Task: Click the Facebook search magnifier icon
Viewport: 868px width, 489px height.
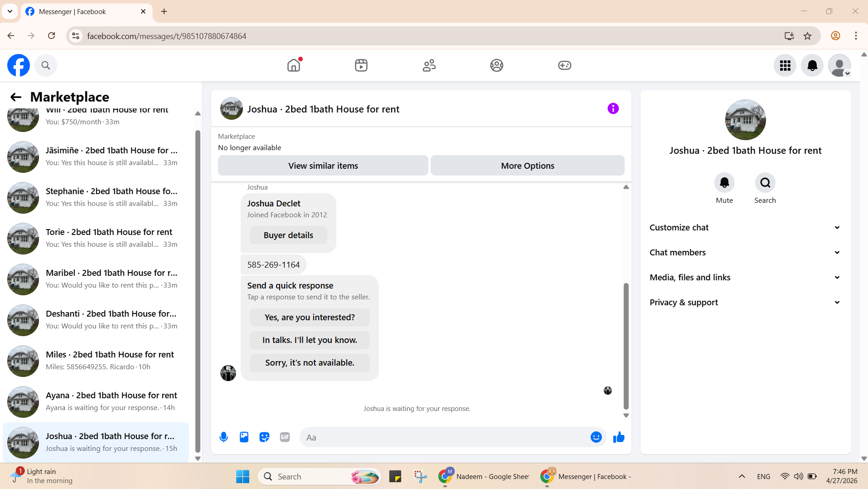Action: point(46,65)
